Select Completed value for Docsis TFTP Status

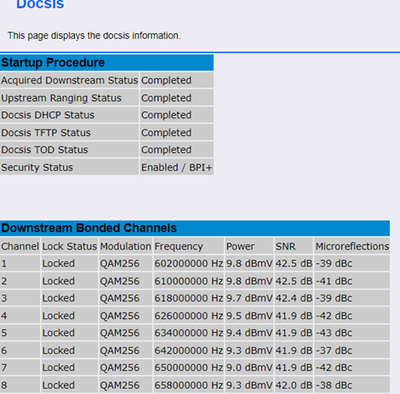(x=177, y=133)
